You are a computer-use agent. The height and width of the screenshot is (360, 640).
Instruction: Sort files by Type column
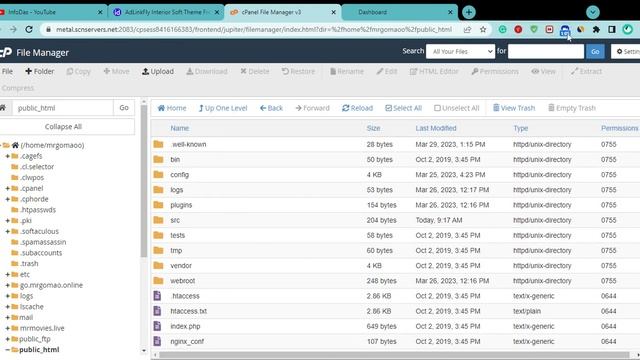520,128
